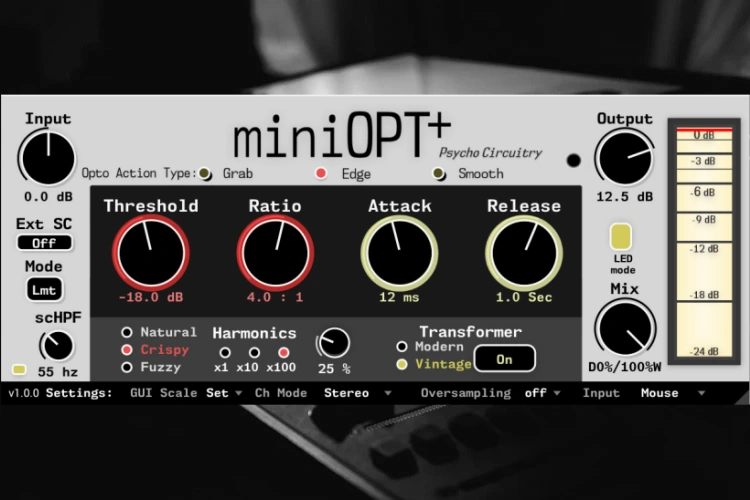Click the 55 hz scHPF value
The image size is (750, 500).
click(57, 372)
